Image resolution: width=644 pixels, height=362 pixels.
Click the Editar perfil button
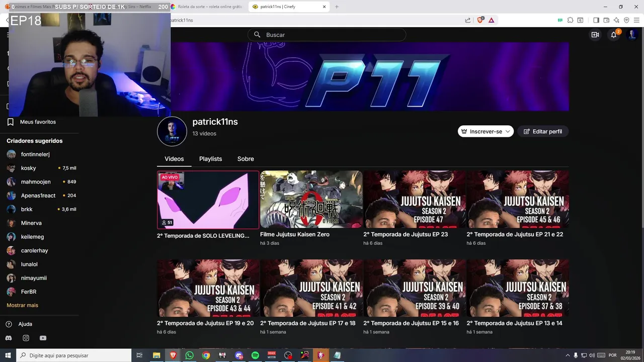point(543,131)
